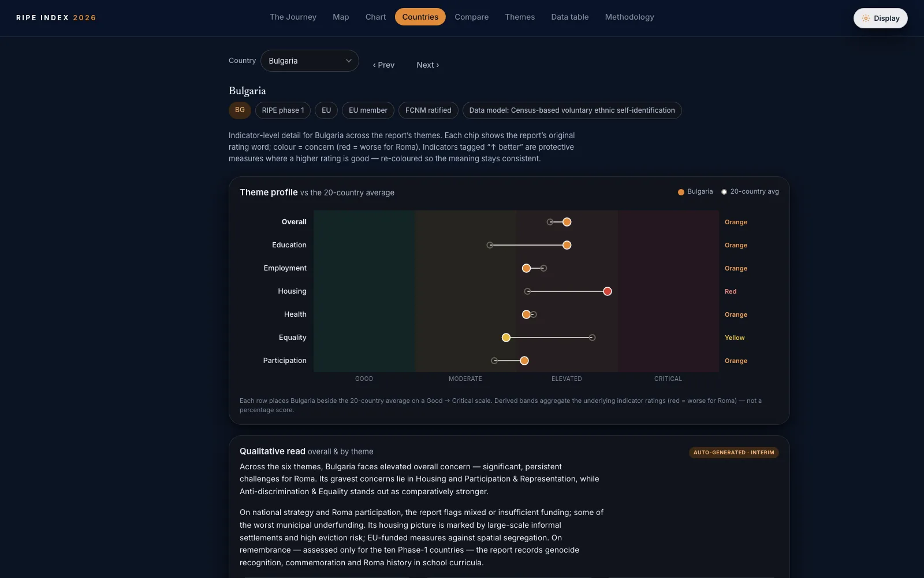
Task: Click the orange Housing marker dot for Bulgaria
Action: coord(607,291)
